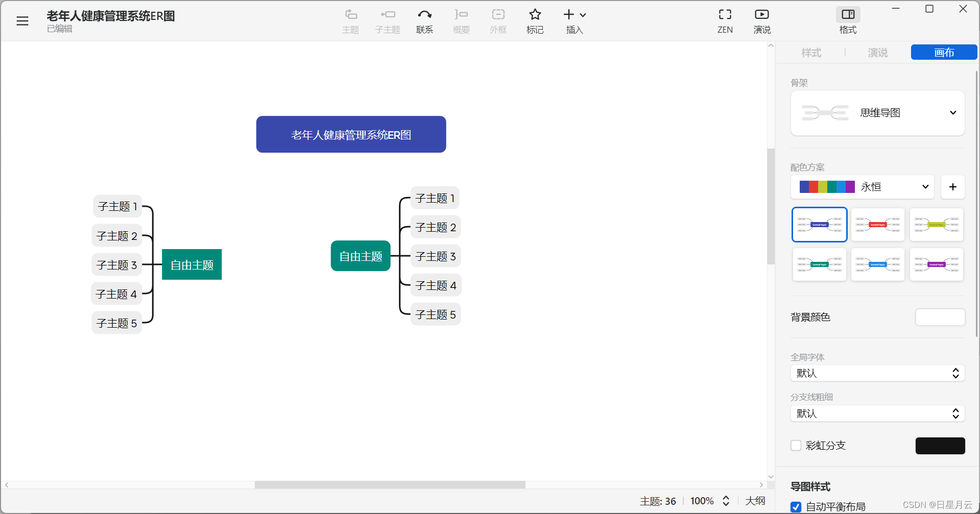Enable the 彩虹分支 checkbox
The width and height of the screenshot is (980, 514).
pos(796,446)
